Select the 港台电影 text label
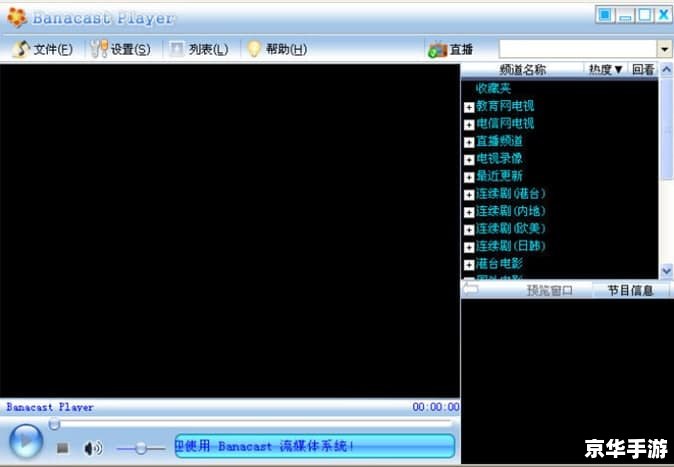This screenshot has height=467, width=674. click(499, 263)
